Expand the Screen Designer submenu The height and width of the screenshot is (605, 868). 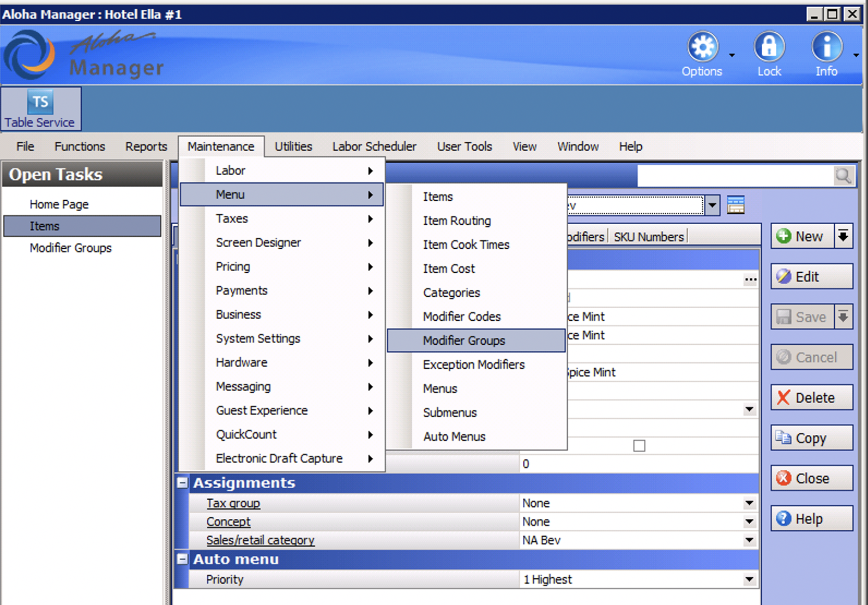[282, 243]
